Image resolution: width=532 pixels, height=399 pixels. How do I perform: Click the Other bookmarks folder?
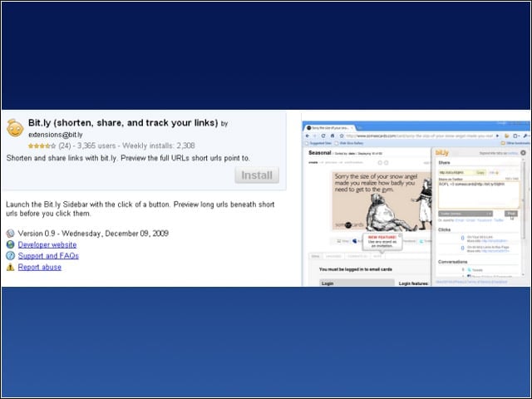515,143
